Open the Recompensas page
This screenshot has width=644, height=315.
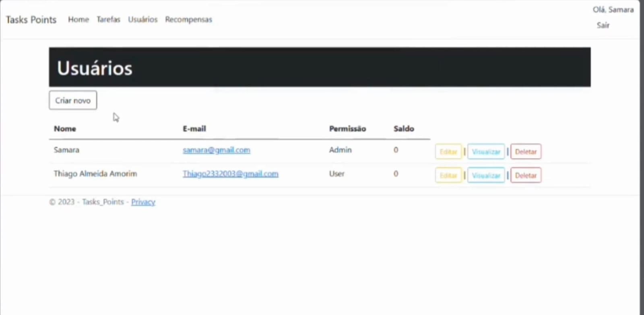188,19
